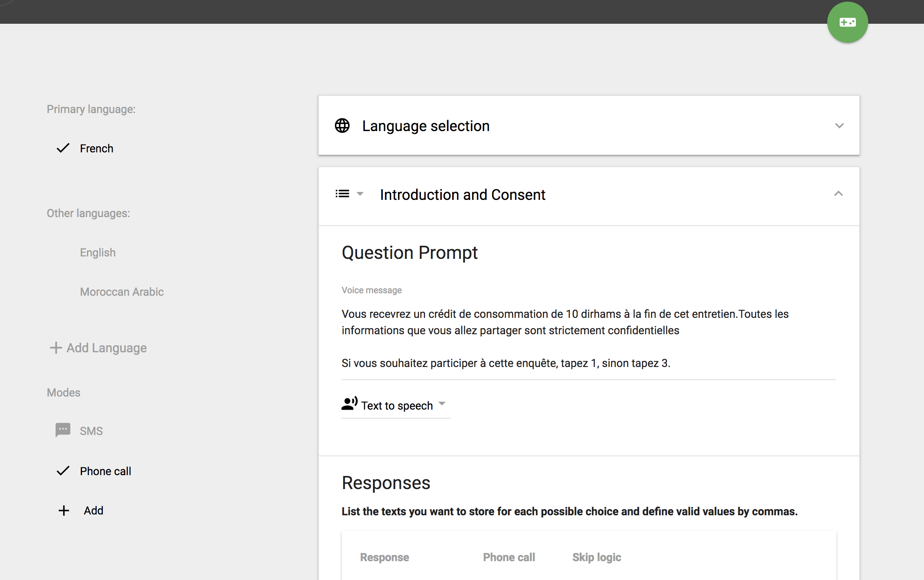Click the green gamepad floating button
Screen dimensions: 924x580
click(x=847, y=23)
